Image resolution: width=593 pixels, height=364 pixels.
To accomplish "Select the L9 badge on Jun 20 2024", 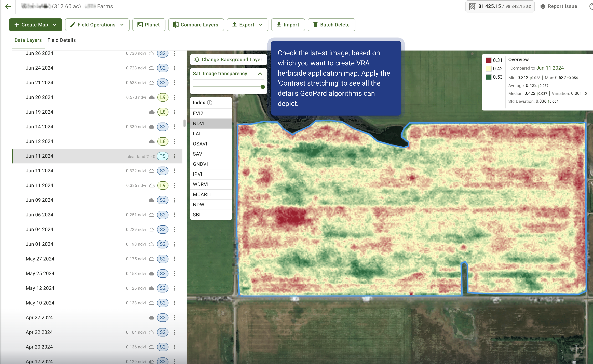I will [163, 97].
